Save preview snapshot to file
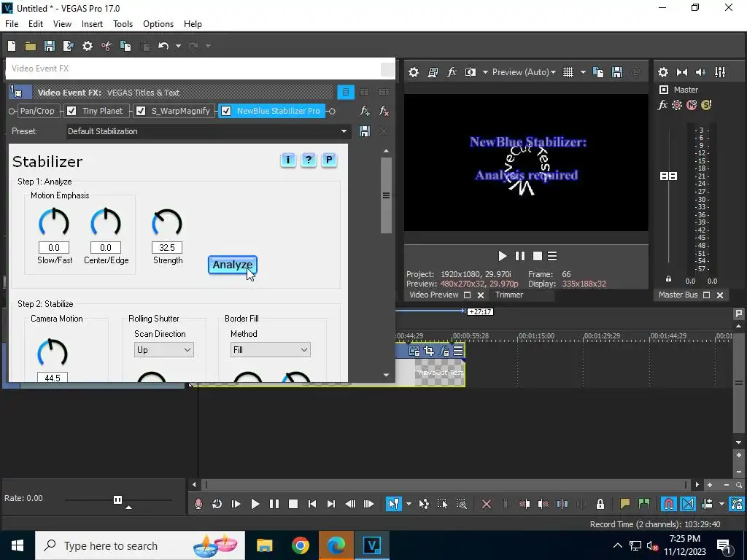 (617, 72)
